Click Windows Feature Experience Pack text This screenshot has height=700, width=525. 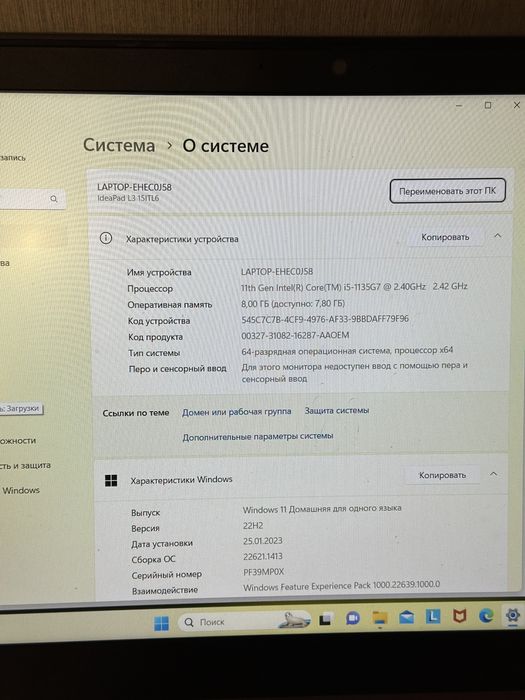point(342,585)
